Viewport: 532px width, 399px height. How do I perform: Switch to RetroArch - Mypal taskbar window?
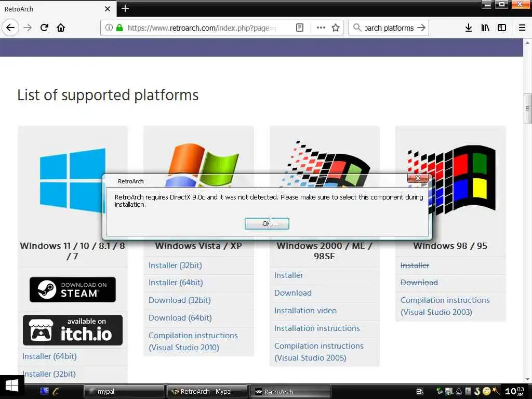point(207,392)
